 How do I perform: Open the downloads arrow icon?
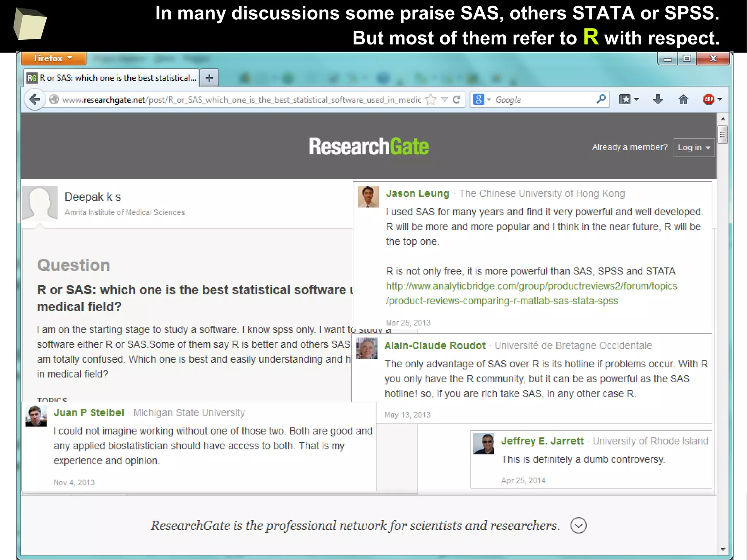pos(658,99)
